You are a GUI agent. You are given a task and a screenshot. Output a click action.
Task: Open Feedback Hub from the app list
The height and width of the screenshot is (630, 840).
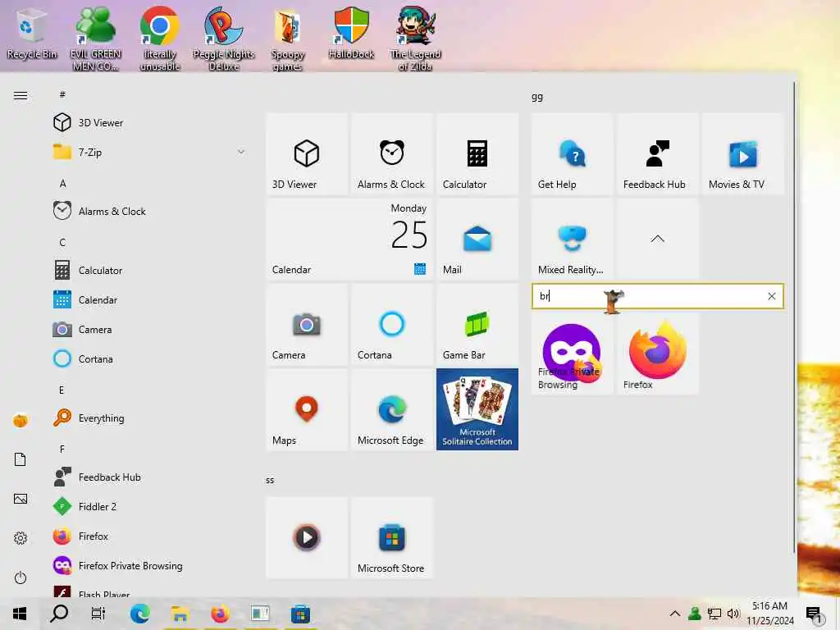149,477
